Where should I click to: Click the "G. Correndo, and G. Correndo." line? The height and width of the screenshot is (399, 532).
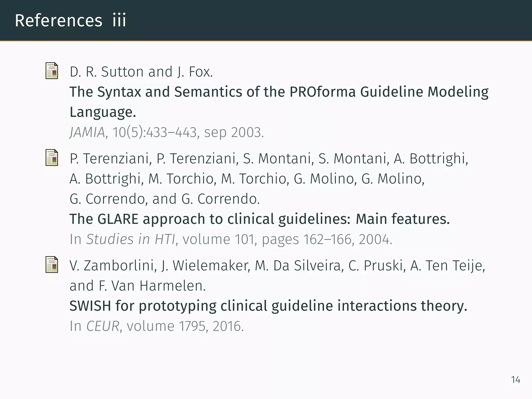(164, 199)
